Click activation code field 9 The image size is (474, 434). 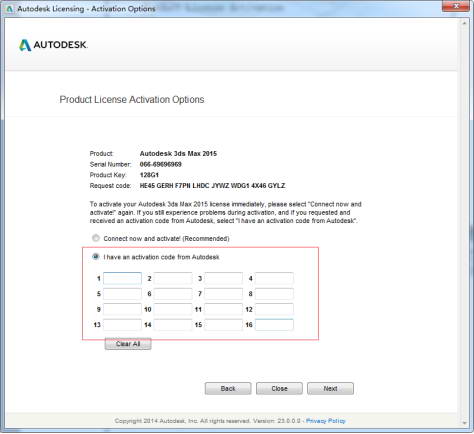122,309
